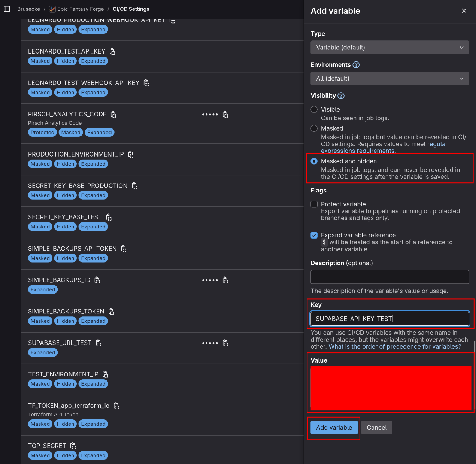Navigate to the Brusecke breadcrumb
Screen dimensions: 476x464
(x=28, y=9)
